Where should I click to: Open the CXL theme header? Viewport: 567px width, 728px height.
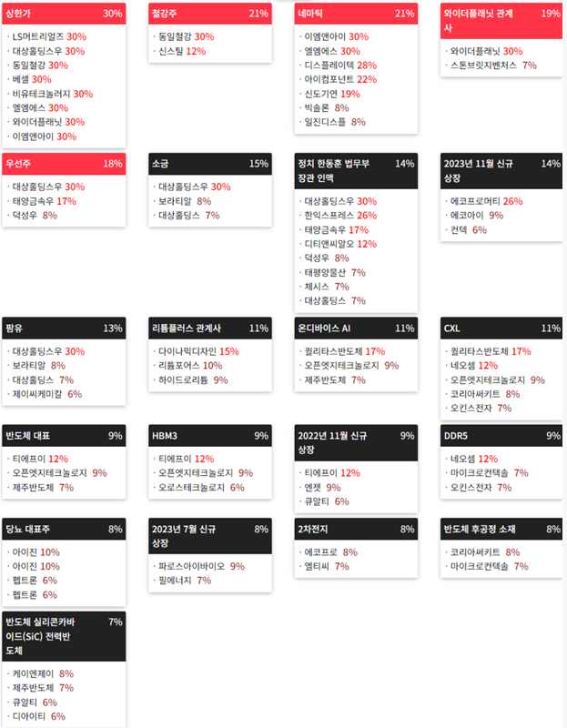[501, 329]
